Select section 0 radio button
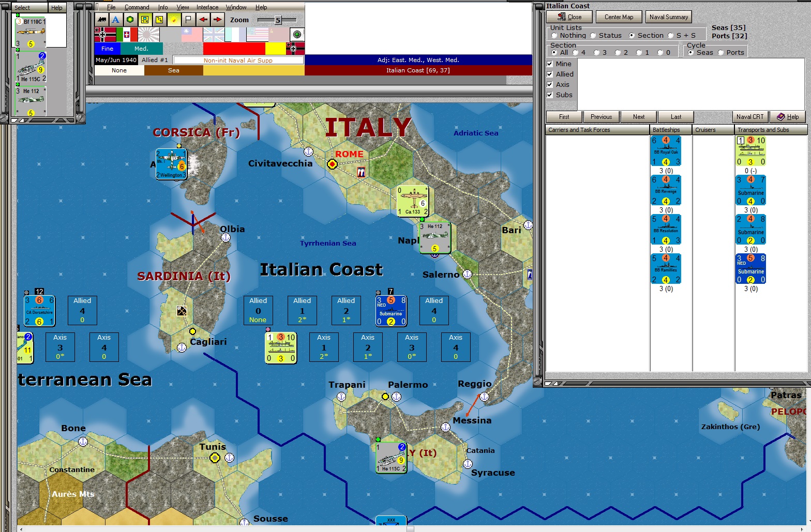 click(664, 53)
